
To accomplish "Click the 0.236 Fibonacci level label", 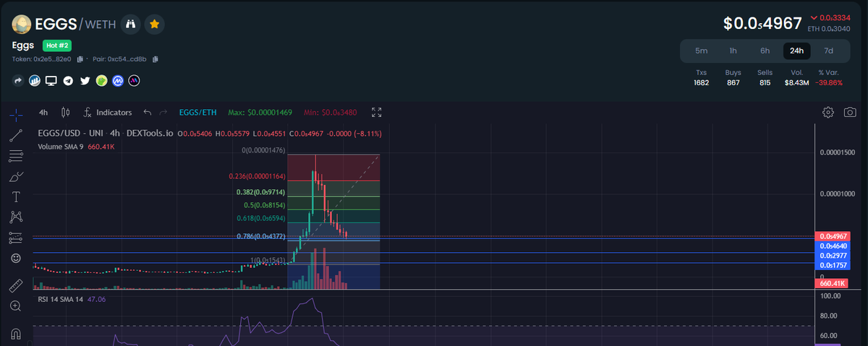I will [x=258, y=176].
